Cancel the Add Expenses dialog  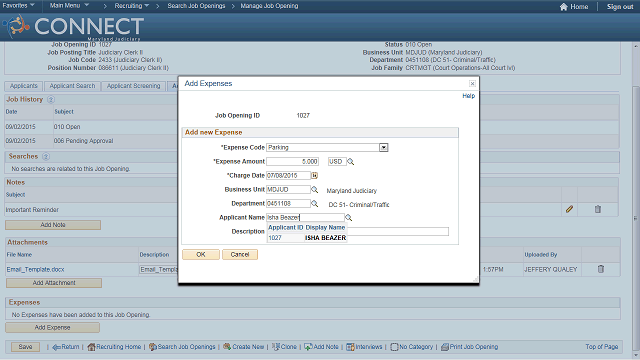tap(240, 254)
